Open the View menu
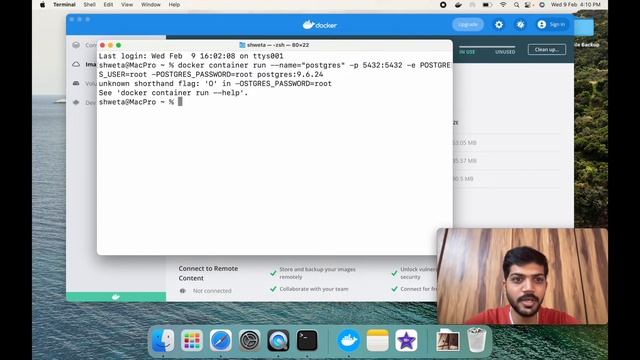This screenshot has height=360, width=640. pyautogui.click(x=127, y=4)
